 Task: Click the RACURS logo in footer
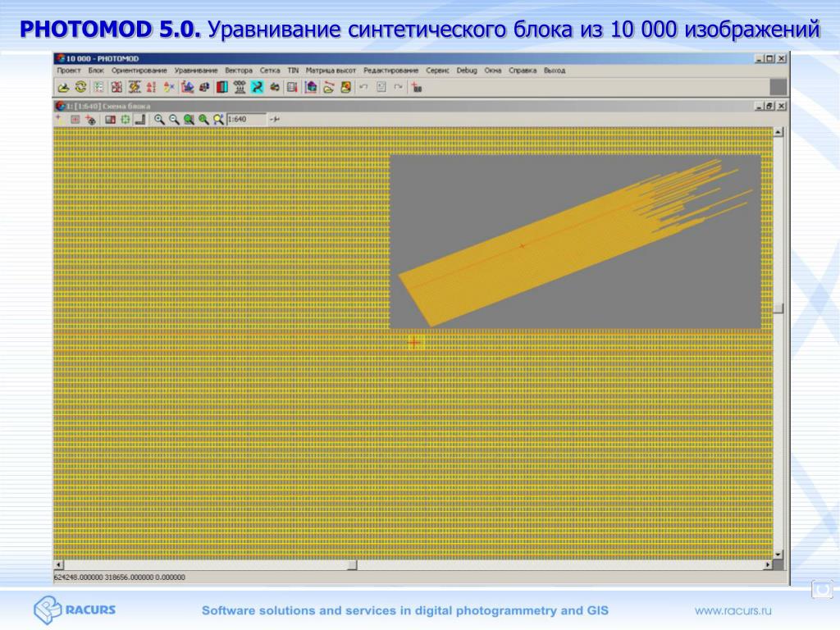pyautogui.click(x=75, y=609)
